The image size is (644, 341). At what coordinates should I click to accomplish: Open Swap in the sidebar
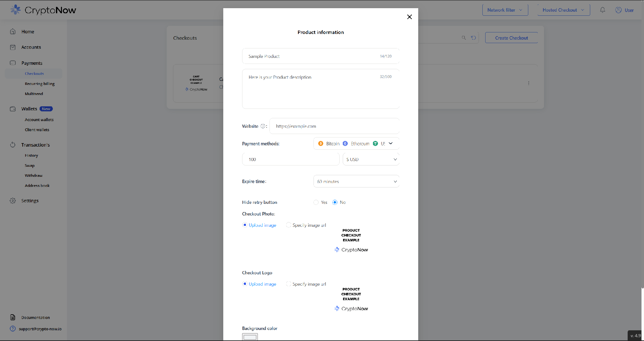(x=30, y=165)
